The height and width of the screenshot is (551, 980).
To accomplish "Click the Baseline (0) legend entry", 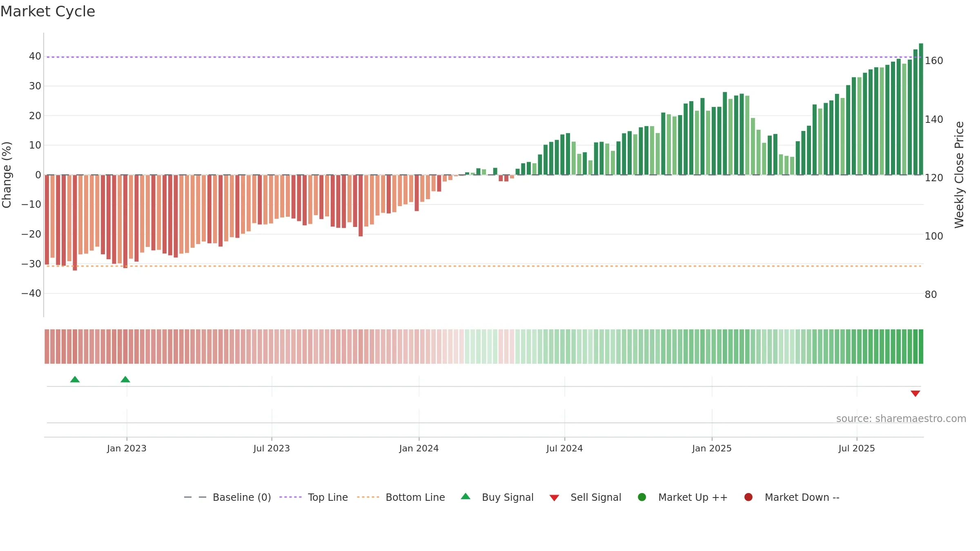I will tap(227, 497).
